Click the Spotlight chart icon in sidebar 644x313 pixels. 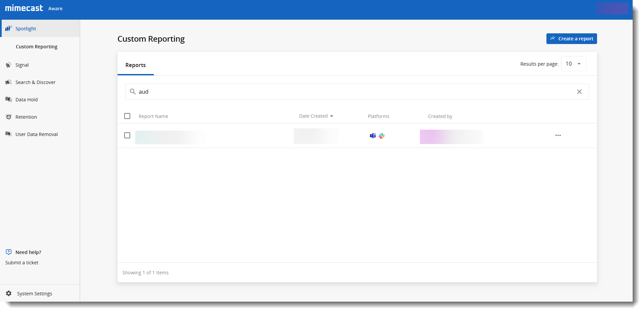[9, 28]
